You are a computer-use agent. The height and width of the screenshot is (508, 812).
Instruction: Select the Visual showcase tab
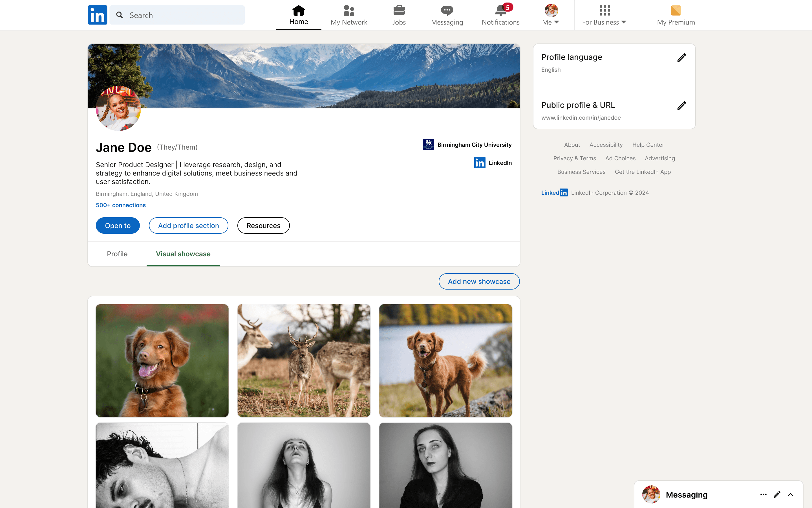tap(183, 254)
